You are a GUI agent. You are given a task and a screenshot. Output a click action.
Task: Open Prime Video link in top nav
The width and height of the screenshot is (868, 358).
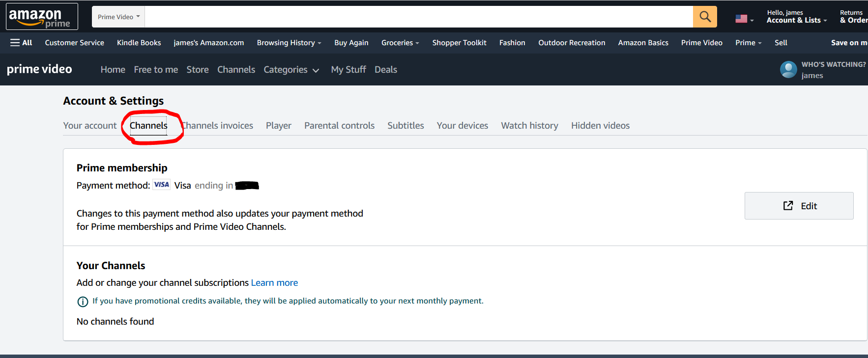701,43
